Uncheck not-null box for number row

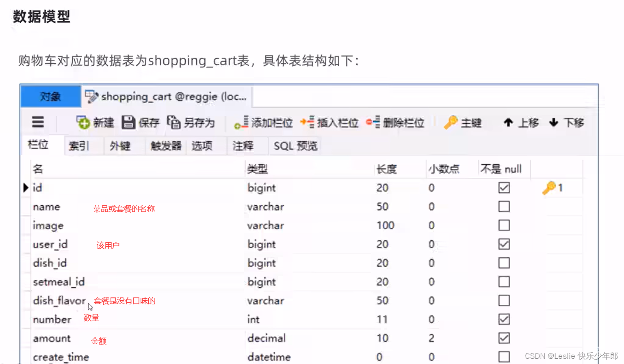click(504, 319)
